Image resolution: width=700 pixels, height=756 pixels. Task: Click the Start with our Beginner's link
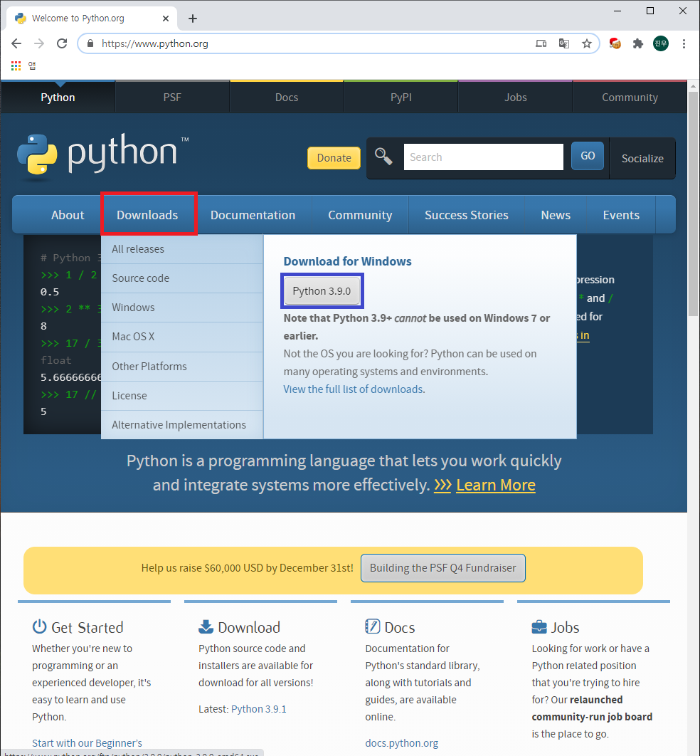[87, 743]
